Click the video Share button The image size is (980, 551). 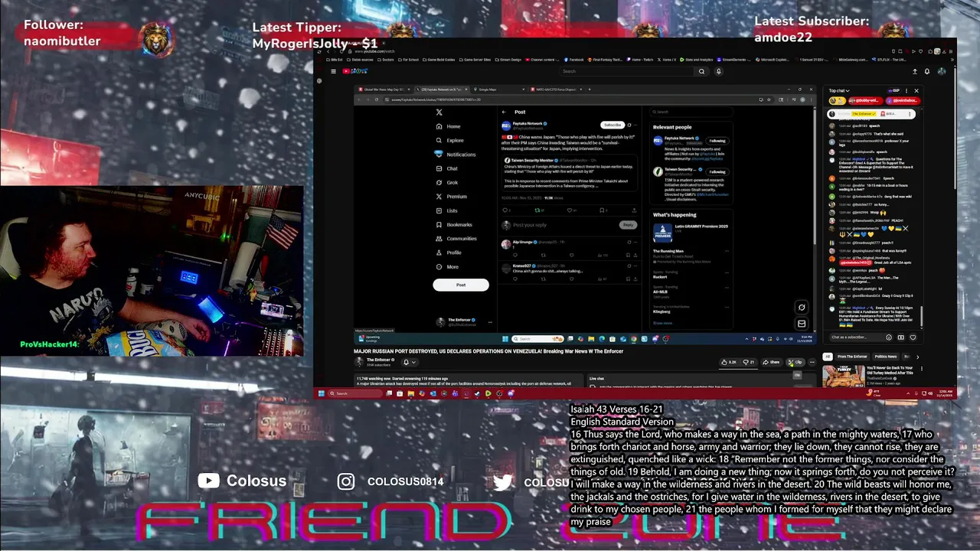[771, 362]
